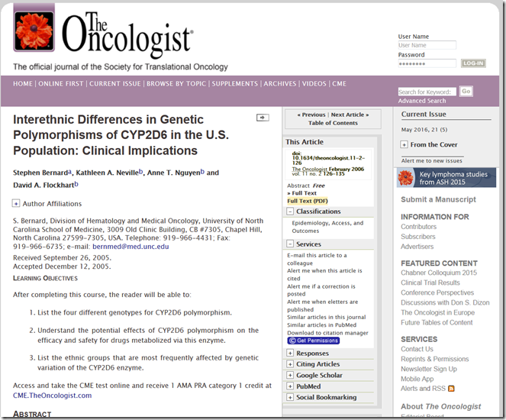The height and width of the screenshot is (420, 506).
Task: Open The Oncologist in Europe link
Action: pos(437,313)
